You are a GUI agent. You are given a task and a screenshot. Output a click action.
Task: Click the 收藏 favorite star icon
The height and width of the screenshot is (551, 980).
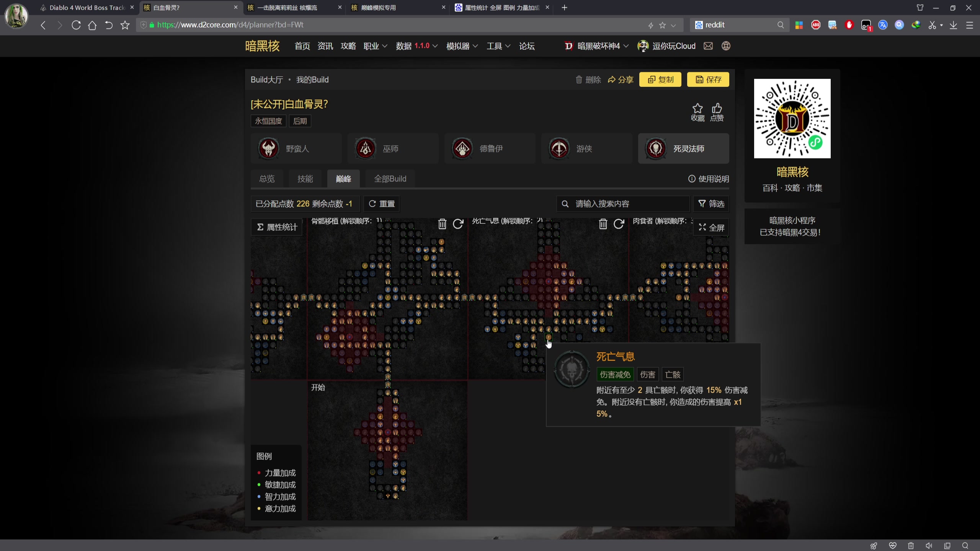click(697, 112)
